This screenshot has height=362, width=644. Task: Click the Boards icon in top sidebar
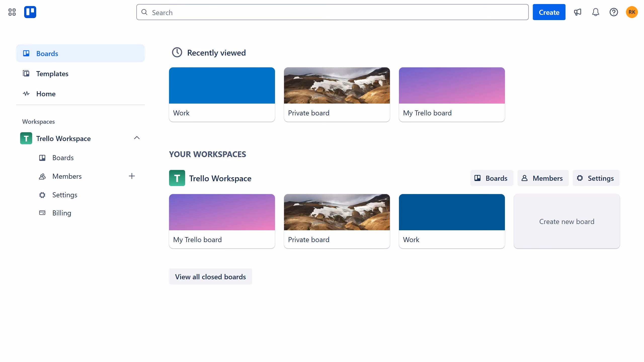[26, 53]
